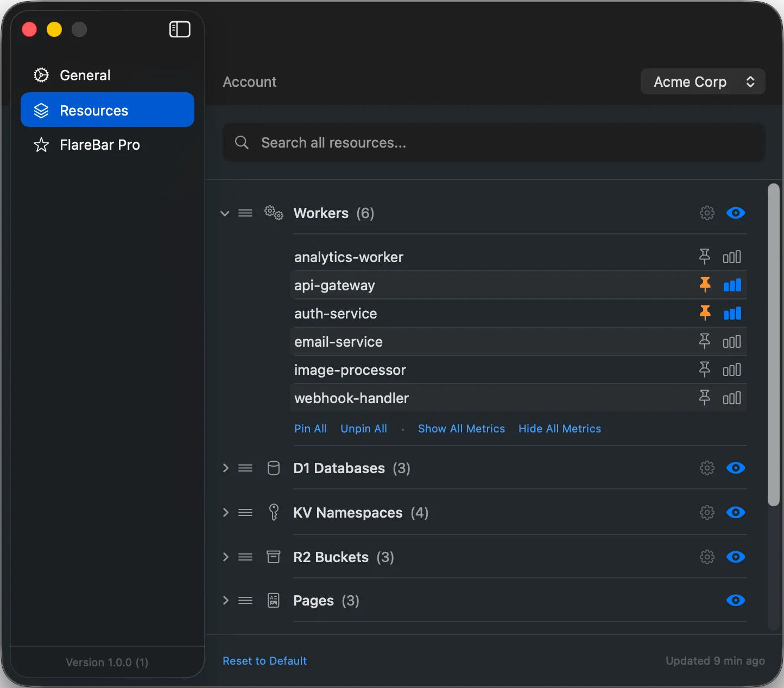
Task: Click the Reset to Default link
Action: coord(264,661)
